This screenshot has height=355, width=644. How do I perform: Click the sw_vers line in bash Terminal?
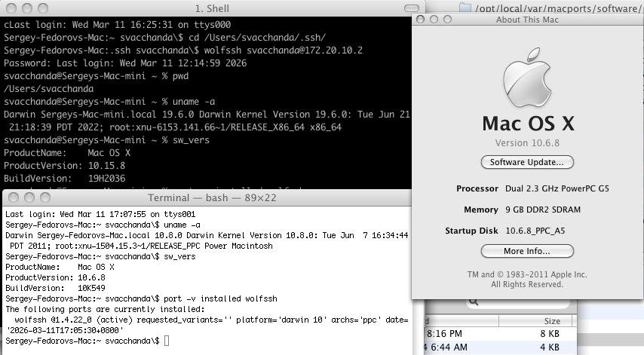(x=100, y=256)
